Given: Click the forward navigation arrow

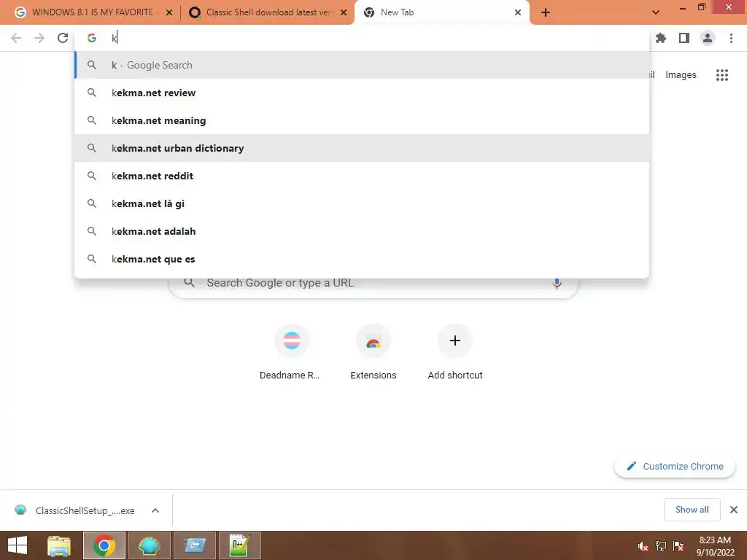Looking at the screenshot, I should 39,38.
